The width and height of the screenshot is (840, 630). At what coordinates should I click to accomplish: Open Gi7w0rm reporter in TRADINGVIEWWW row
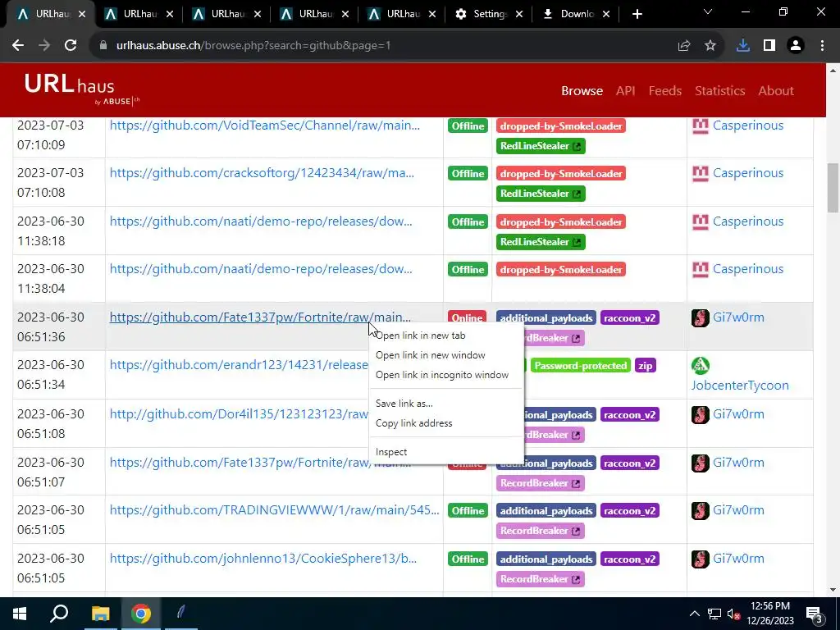coord(738,510)
